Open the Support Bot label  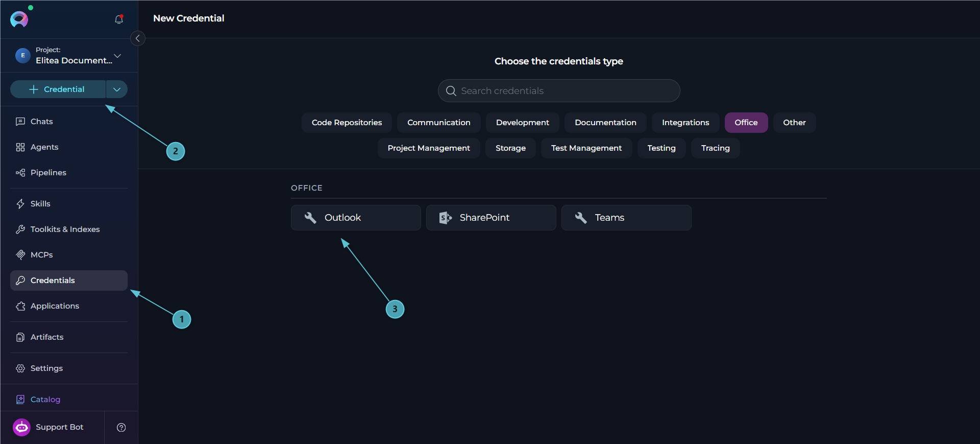(x=59, y=427)
